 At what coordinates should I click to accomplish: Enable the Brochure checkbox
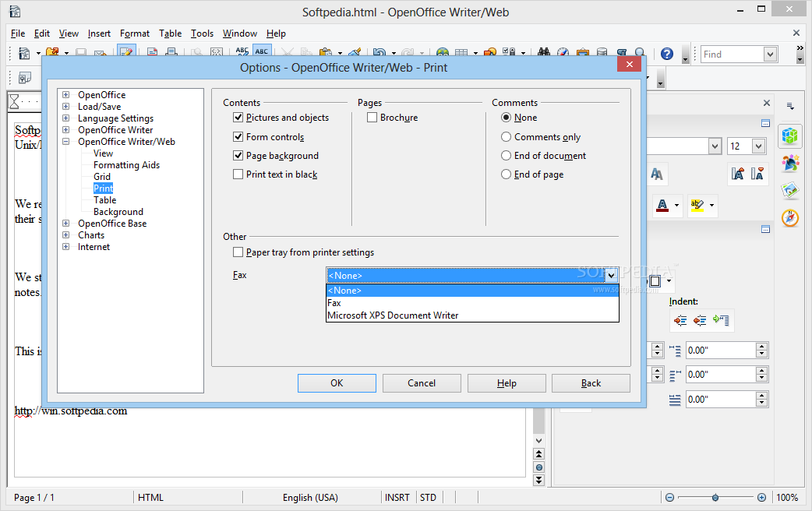[372, 118]
